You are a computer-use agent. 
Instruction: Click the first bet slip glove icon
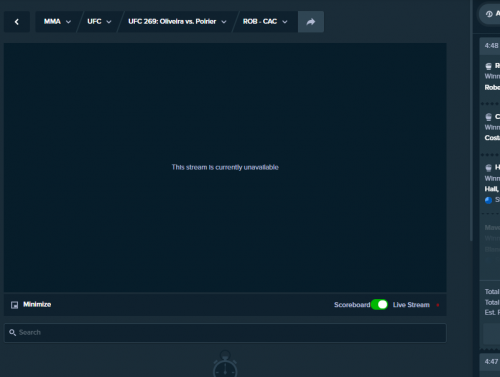pos(488,66)
